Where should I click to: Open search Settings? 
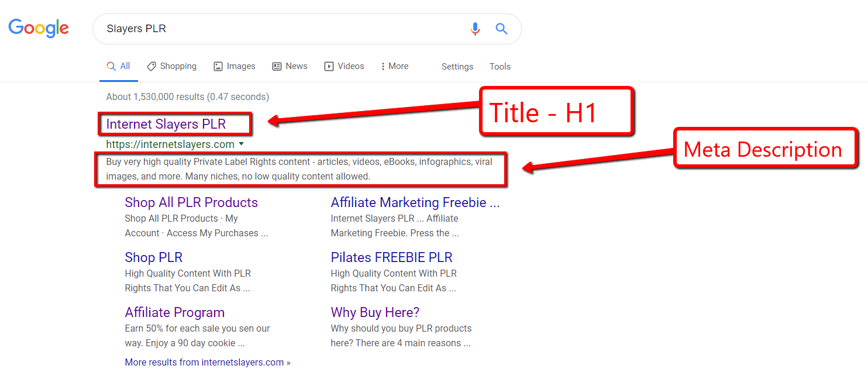pos(457,67)
